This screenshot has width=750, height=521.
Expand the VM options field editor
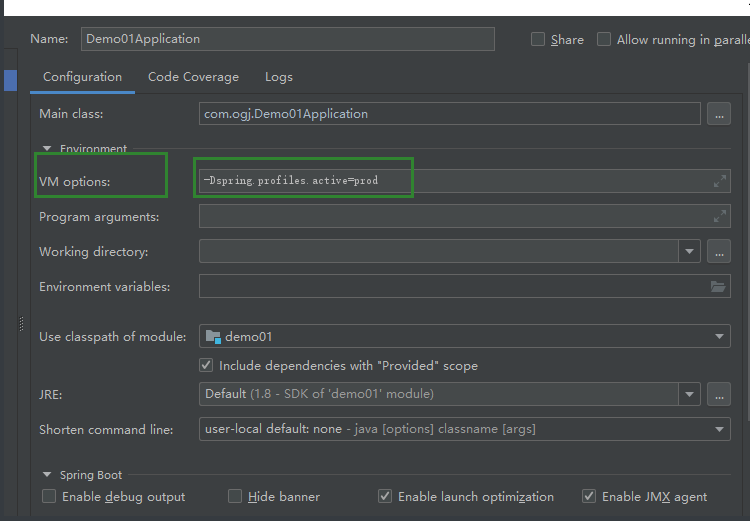719,181
